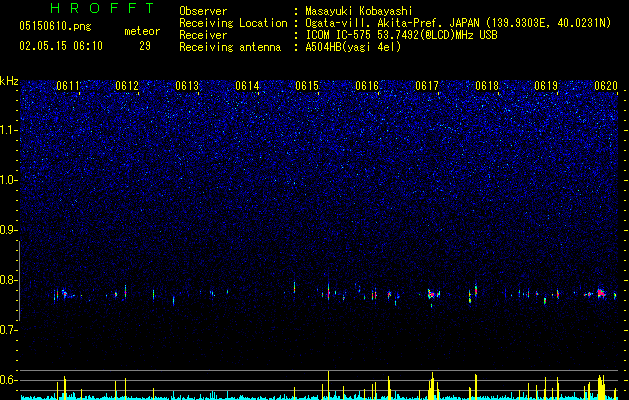Click the 0615 time marker
629x400 pixels.
click(307, 86)
